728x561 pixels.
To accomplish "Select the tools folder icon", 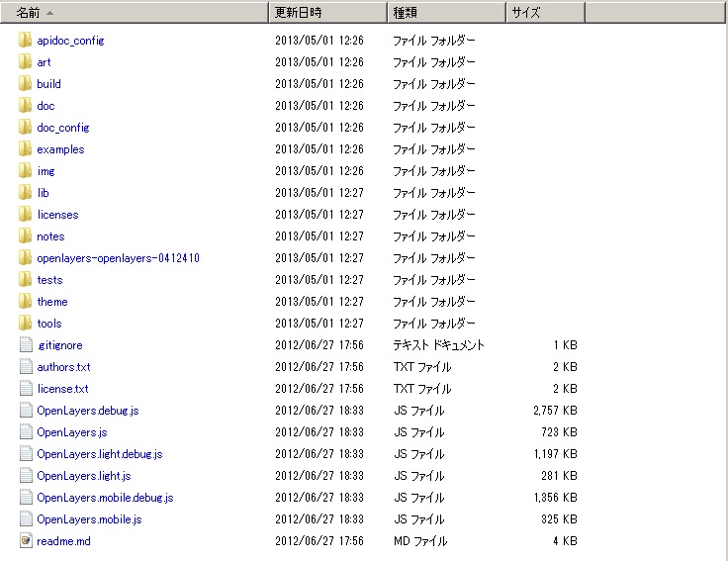I will coord(26,324).
